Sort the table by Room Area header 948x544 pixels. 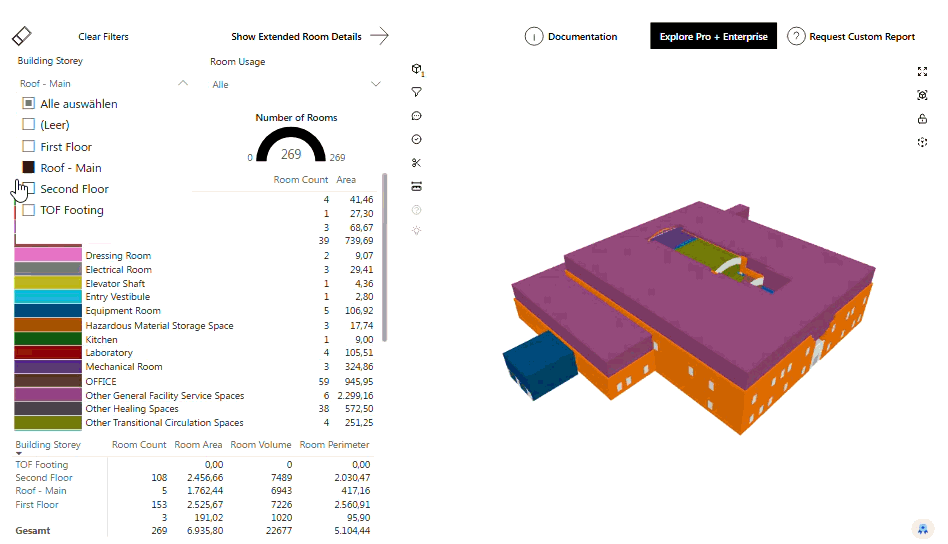click(x=198, y=444)
